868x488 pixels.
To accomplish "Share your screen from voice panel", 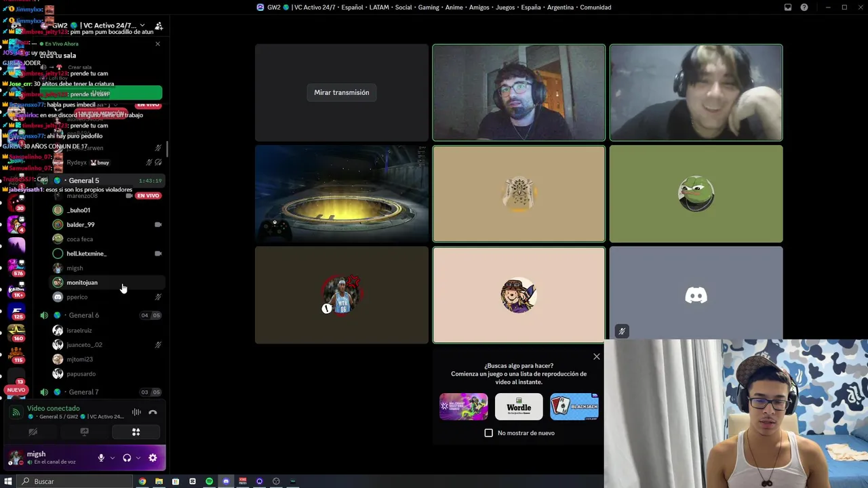I will coord(84,432).
